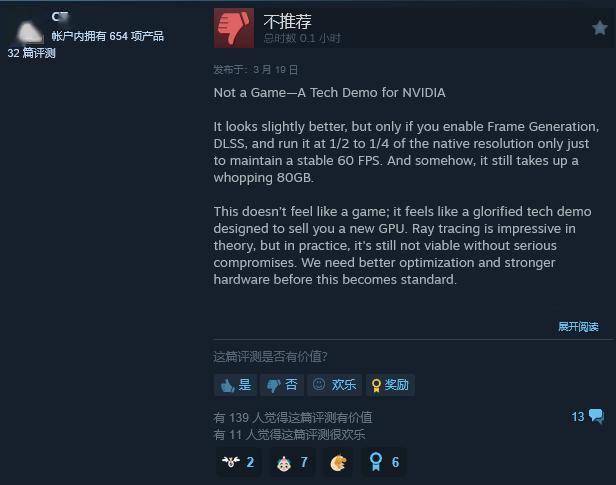Screen dimensions: 616x485
Task: Click the blue ribbon award reaction icon
Action: (x=376, y=462)
